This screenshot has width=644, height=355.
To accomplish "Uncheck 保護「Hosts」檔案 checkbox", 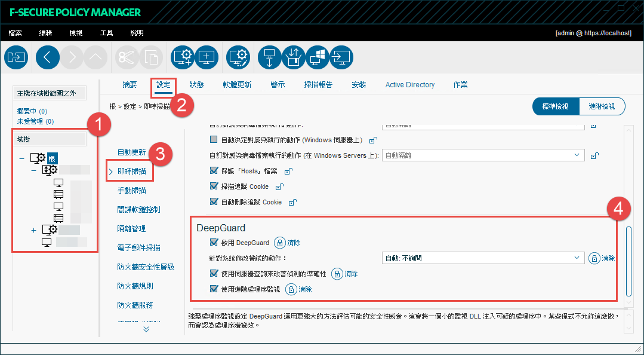I will click(x=214, y=170).
